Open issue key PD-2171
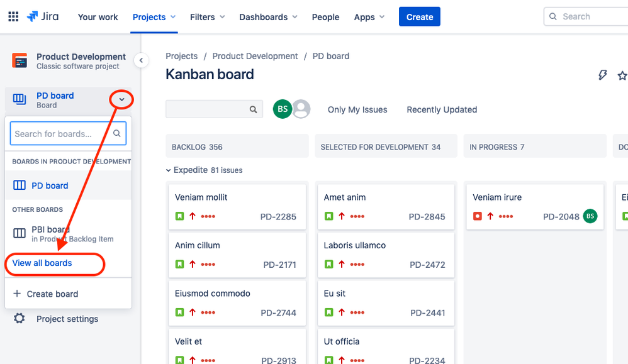628x364 pixels. [279, 265]
